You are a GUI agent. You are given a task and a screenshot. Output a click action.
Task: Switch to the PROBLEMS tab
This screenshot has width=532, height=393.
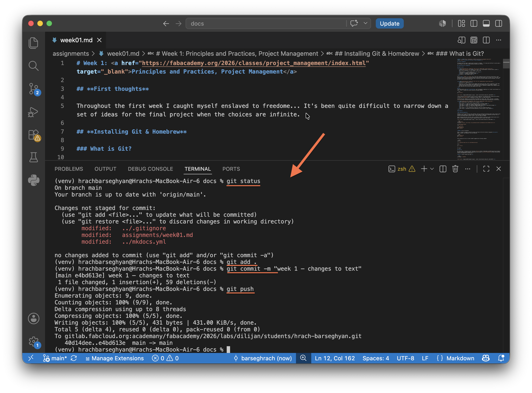pos(69,169)
